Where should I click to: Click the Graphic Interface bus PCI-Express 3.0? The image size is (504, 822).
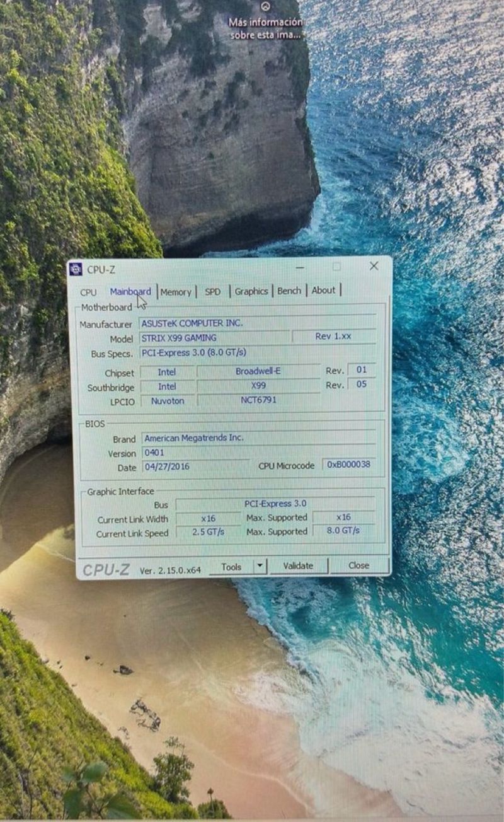pyautogui.click(x=275, y=504)
